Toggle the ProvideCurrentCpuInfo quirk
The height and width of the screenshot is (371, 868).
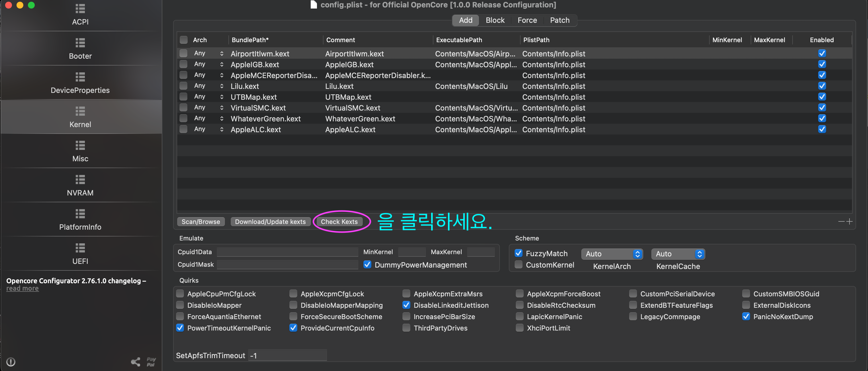click(293, 327)
